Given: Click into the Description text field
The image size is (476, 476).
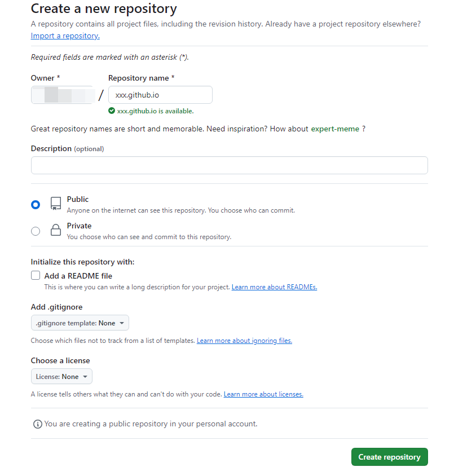Looking at the screenshot, I should (229, 165).
